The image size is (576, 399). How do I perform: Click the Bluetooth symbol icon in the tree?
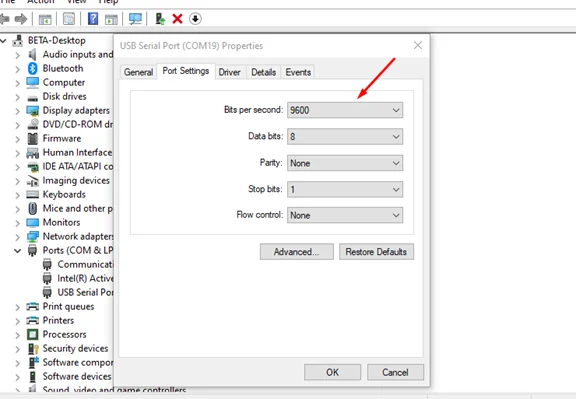(x=33, y=68)
